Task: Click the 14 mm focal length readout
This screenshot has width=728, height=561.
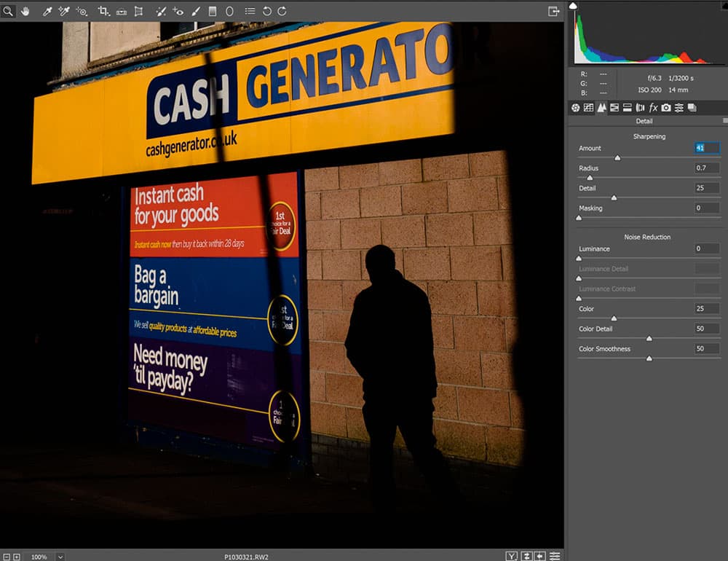Action: 678,90
